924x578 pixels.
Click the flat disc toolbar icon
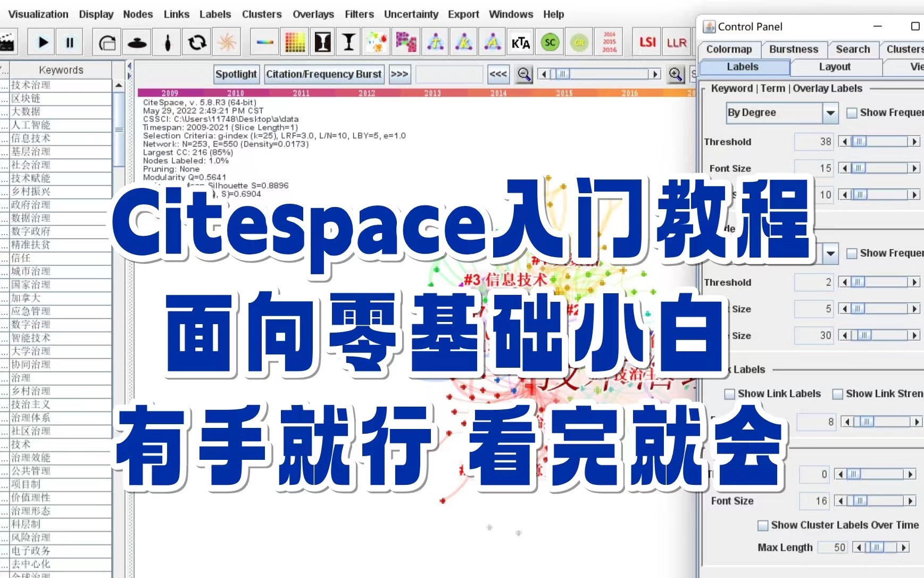coord(138,42)
